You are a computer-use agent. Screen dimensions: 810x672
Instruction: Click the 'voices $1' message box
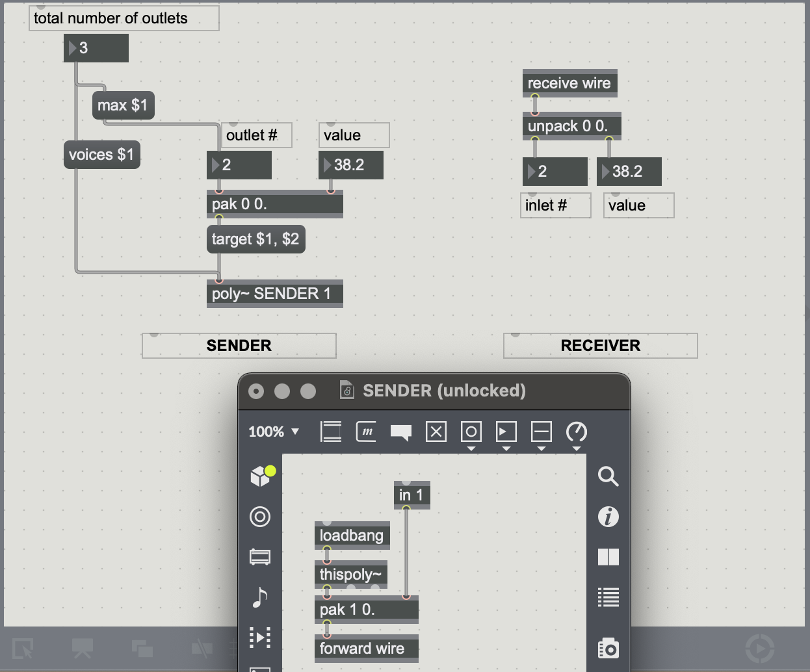tap(101, 155)
